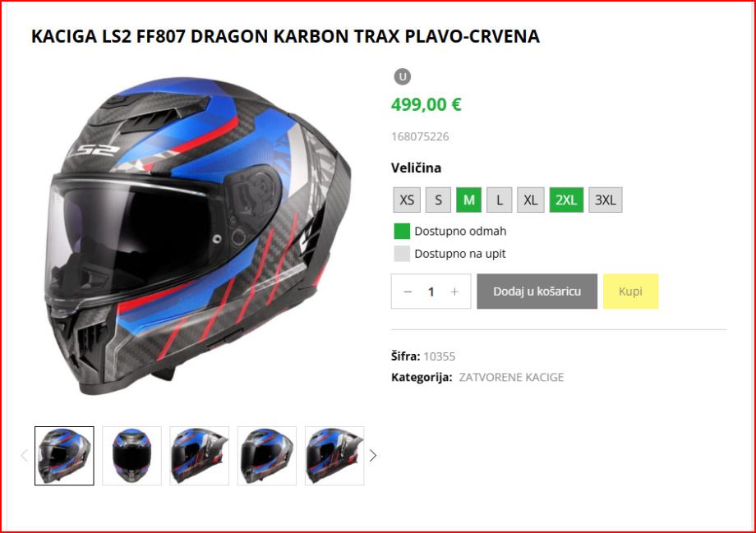This screenshot has width=756, height=533.
Task: Open the ZATVORENE KACIGE category link
Action: pos(511,377)
